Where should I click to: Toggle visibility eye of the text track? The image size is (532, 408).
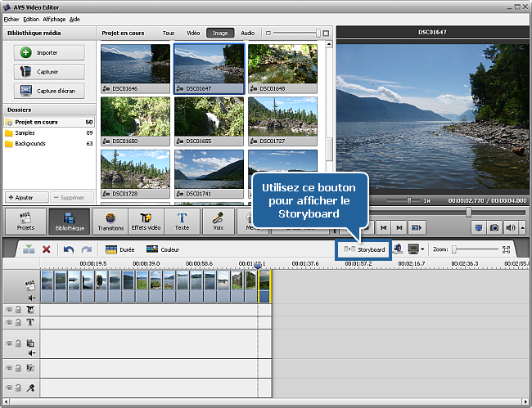[9, 321]
